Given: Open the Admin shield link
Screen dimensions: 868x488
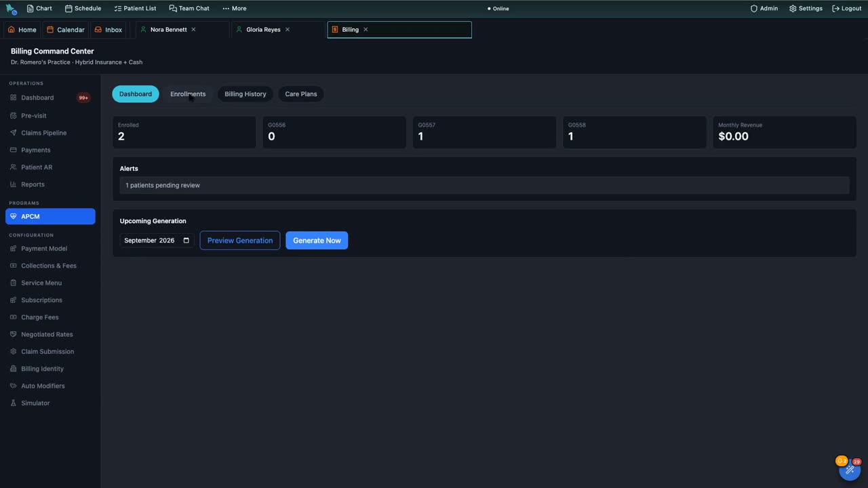Looking at the screenshot, I should pyautogui.click(x=764, y=9).
